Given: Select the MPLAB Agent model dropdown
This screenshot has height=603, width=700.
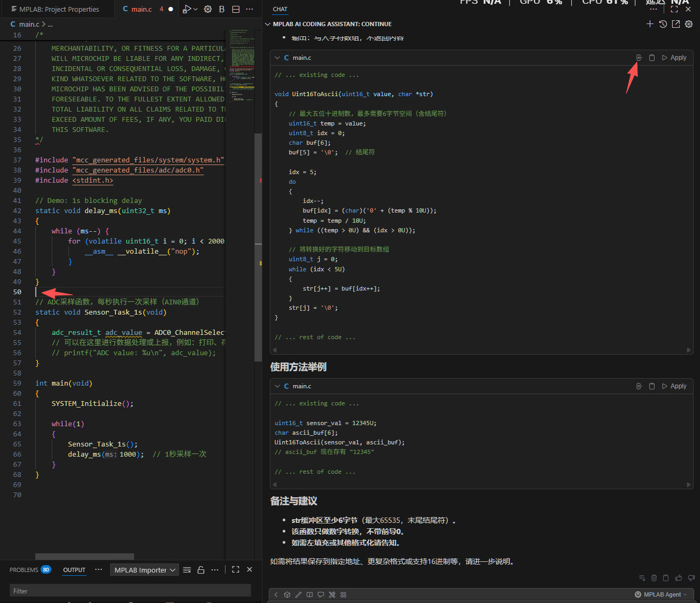Looking at the screenshot, I should [x=661, y=594].
